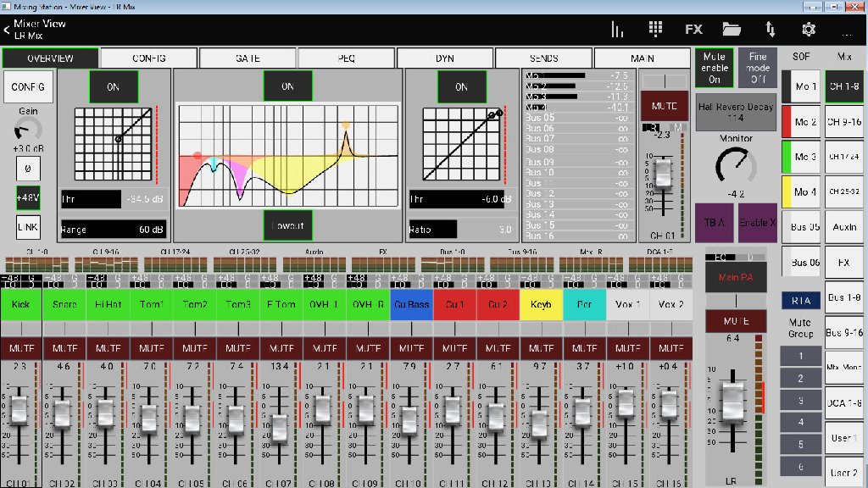Adjust the Gain rotary knob
Screen dimensions: 868x488
[27, 130]
